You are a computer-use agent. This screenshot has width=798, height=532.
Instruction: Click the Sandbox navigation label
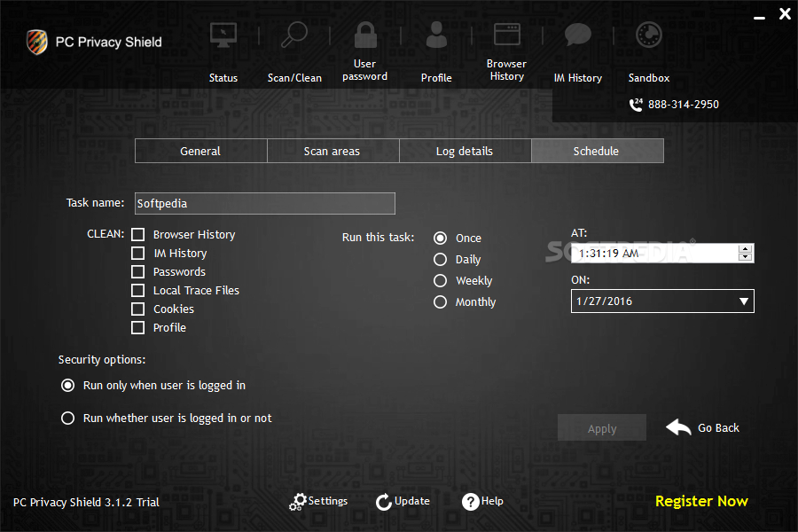point(649,78)
